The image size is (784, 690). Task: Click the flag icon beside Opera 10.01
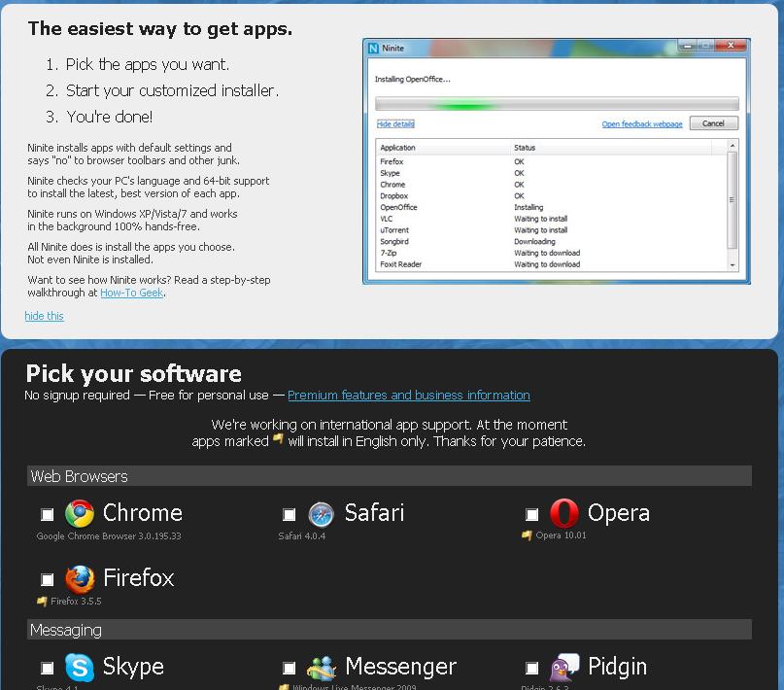[x=527, y=535]
